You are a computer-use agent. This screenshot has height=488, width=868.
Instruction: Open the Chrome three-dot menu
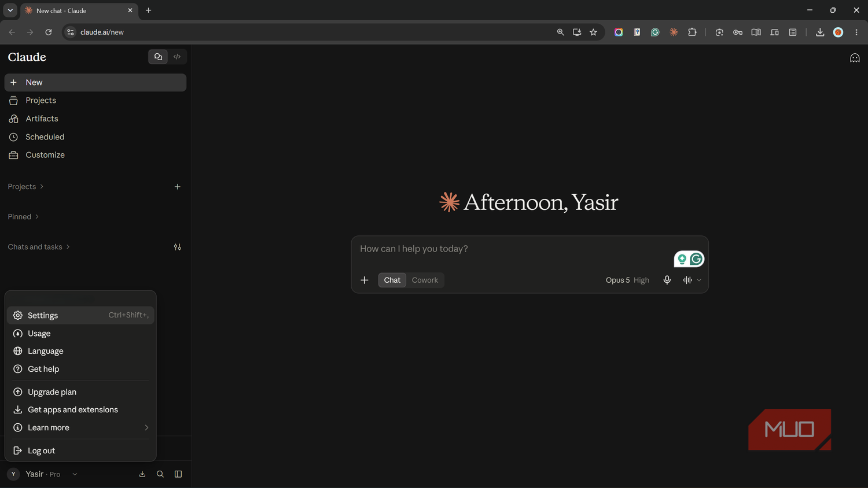[x=856, y=32]
